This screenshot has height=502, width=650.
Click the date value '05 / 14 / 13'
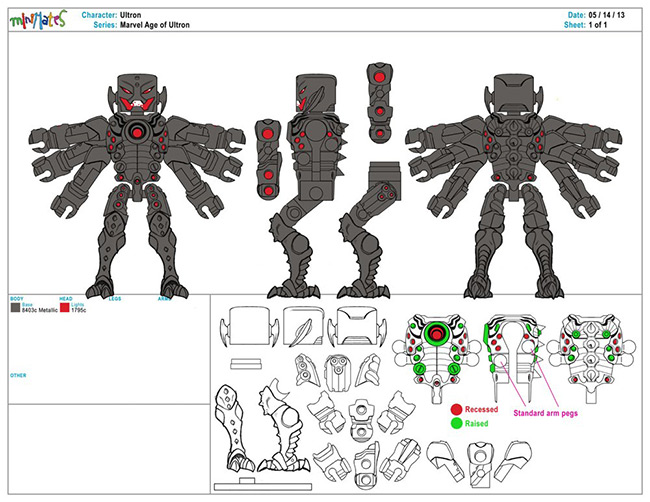[x=606, y=15]
